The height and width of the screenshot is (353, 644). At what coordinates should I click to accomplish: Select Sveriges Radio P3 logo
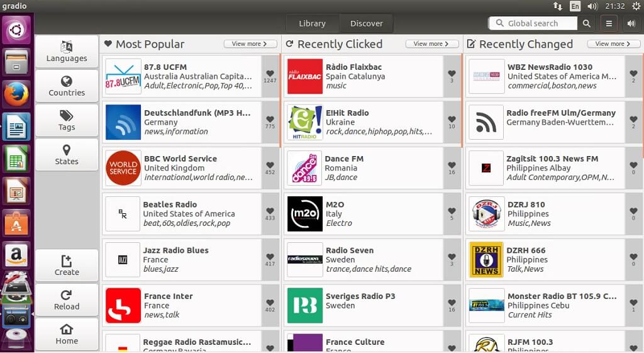[305, 305]
